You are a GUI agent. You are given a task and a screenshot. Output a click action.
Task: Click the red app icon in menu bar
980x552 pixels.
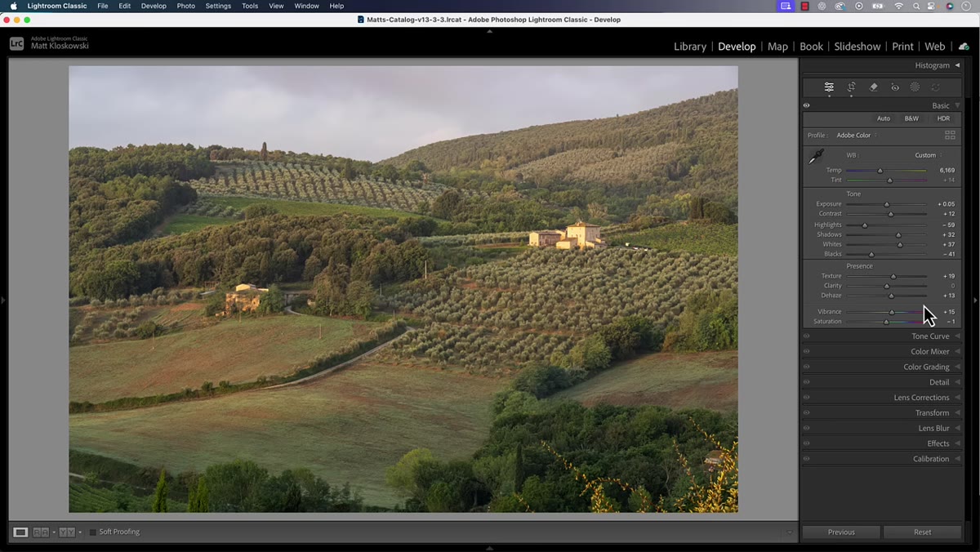[805, 6]
